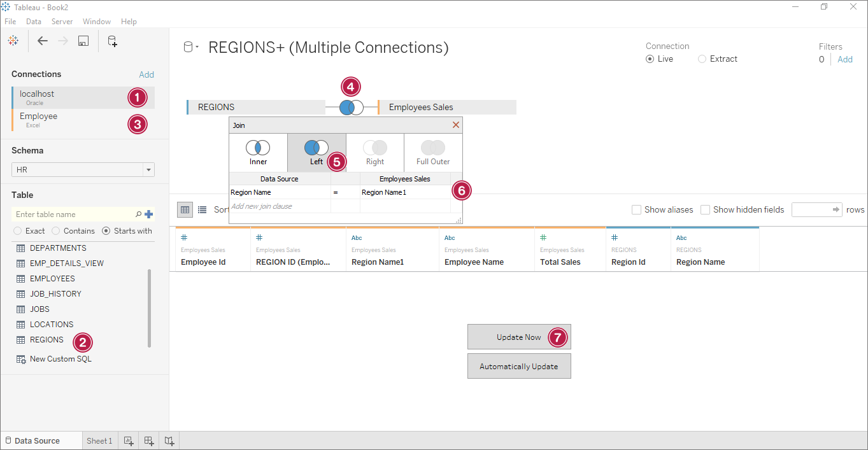The height and width of the screenshot is (450, 868).
Task: Click the join Venn icon between tables
Action: click(x=352, y=108)
